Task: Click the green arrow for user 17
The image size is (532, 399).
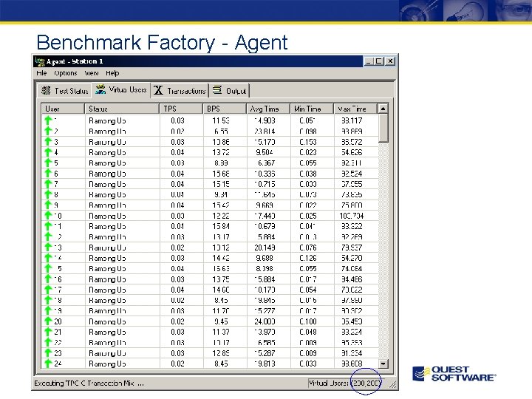Action: click(48, 290)
